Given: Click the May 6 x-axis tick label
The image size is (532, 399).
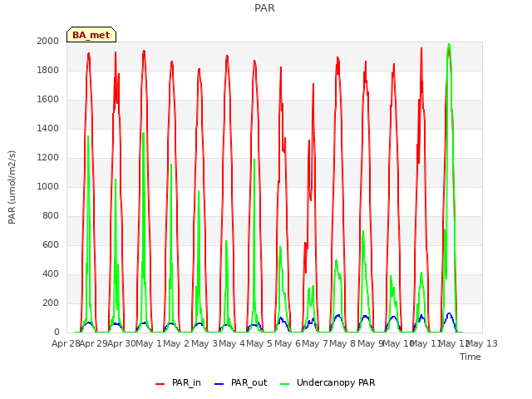Looking at the screenshot, I should pos(288,344).
